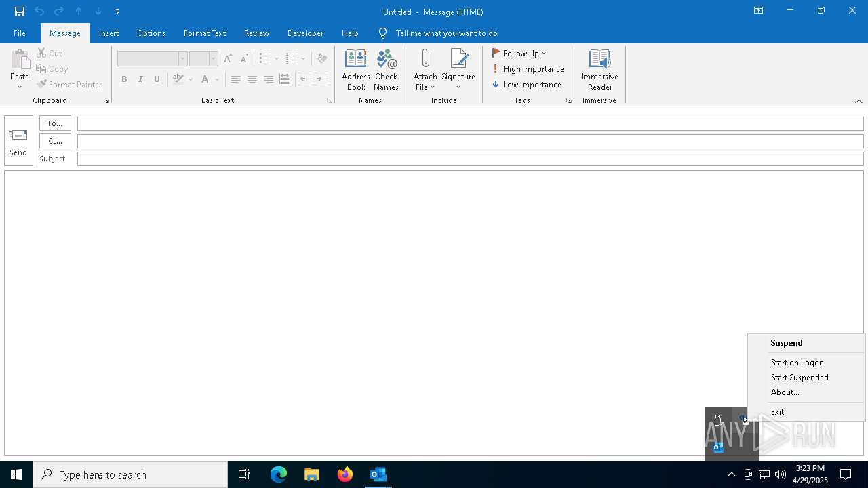Viewport: 868px width, 488px height.
Task: Choose Suspend in tray context menu
Action: pyautogui.click(x=806, y=343)
